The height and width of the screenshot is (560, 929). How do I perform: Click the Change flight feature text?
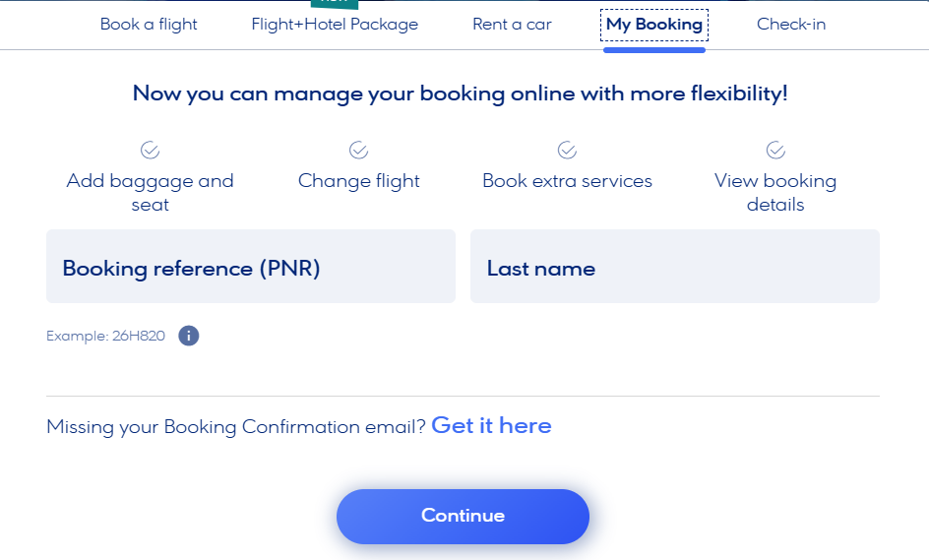pos(358,181)
